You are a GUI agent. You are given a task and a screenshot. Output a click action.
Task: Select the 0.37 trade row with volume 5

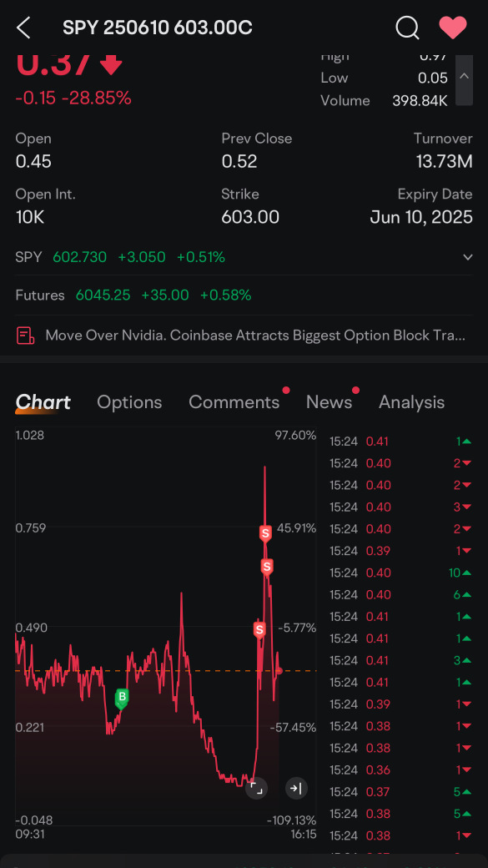(x=400, y=792)
